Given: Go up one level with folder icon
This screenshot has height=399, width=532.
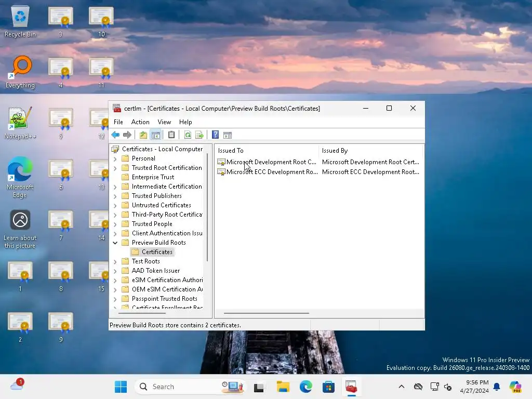Looking at the screenshot, I should click(x=143, y=135).
